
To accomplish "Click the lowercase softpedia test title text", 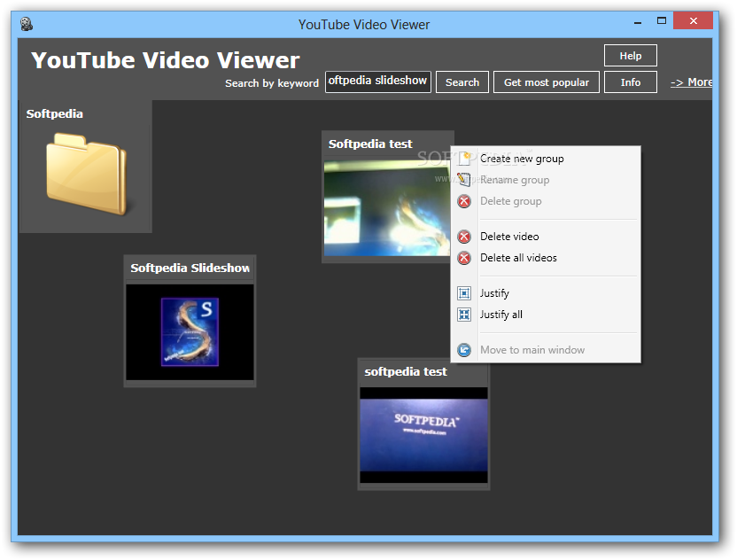I will pyautogui.click(x=406, y=371).
